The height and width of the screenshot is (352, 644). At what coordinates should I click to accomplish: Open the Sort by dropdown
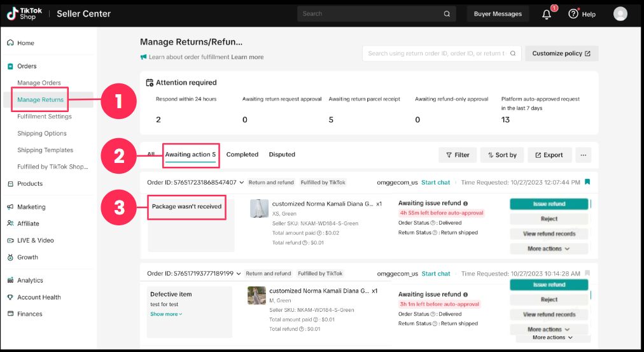502,155
